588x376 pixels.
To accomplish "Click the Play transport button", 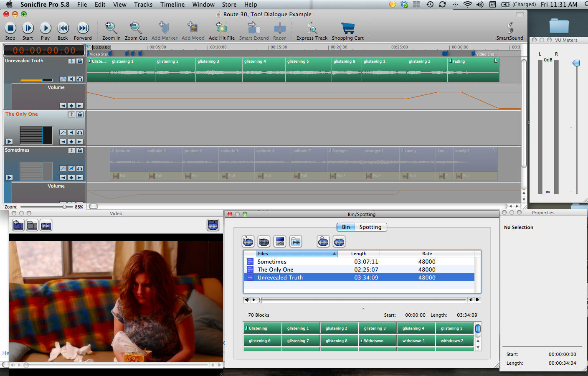I will pos(46,28).
